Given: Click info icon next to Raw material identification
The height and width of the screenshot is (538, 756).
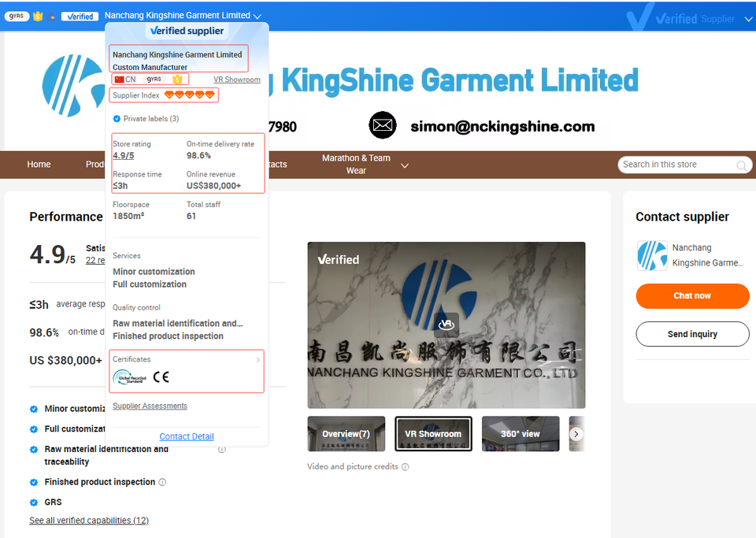Looking at the screenshot, I should (x=222, y=449).
